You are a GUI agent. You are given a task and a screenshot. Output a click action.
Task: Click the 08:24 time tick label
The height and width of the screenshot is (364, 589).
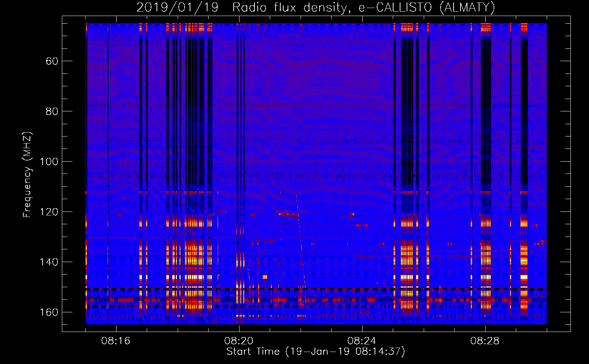point(362,341)
